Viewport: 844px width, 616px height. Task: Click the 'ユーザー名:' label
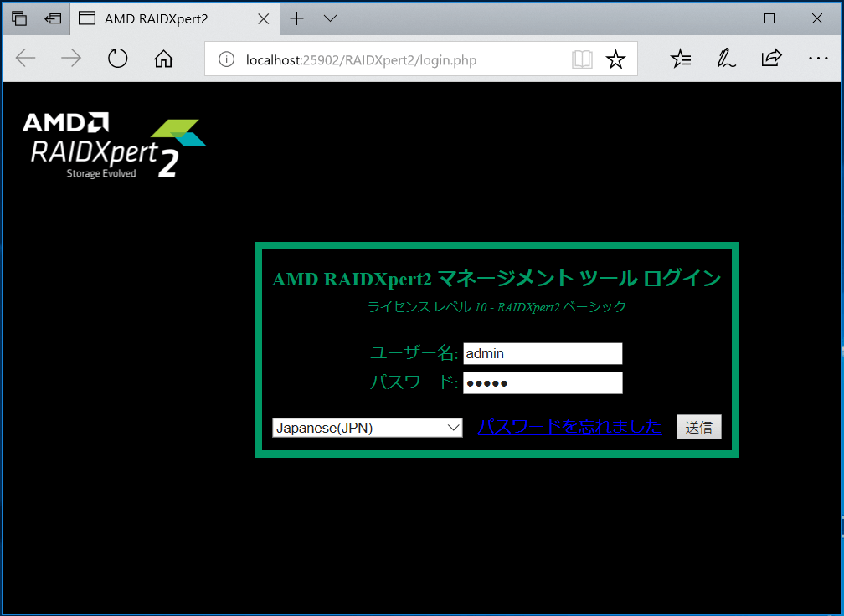(414, 353)
